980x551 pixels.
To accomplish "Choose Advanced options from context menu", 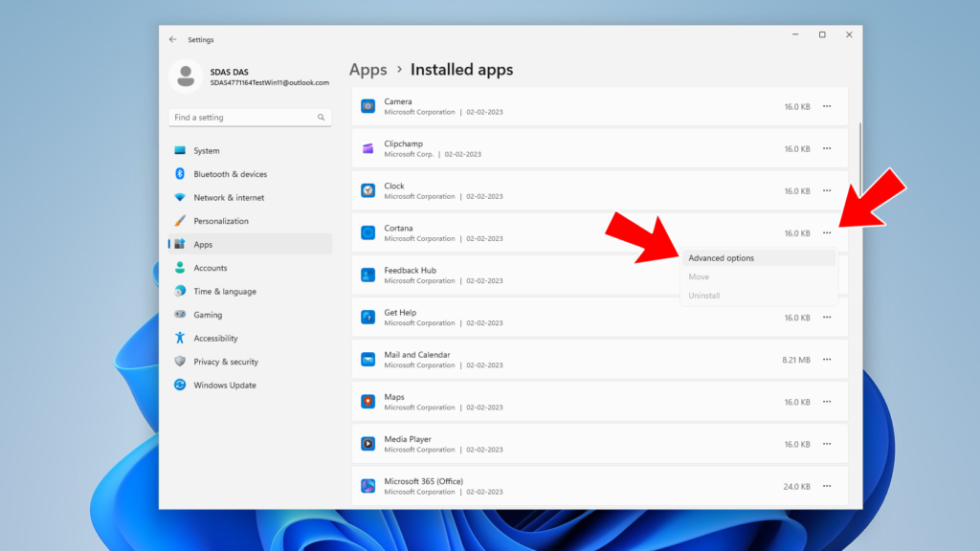I will click(x=758, y=258).
